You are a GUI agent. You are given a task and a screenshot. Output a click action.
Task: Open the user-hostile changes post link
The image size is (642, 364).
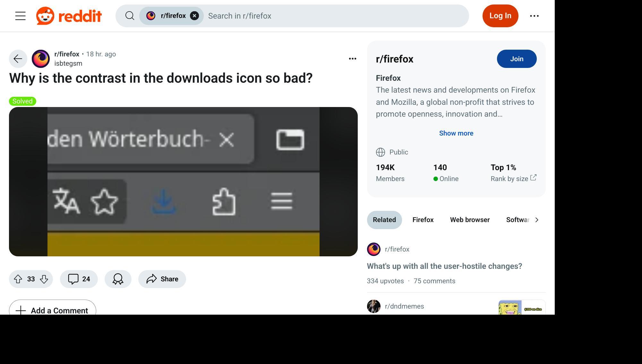point(444,266)
